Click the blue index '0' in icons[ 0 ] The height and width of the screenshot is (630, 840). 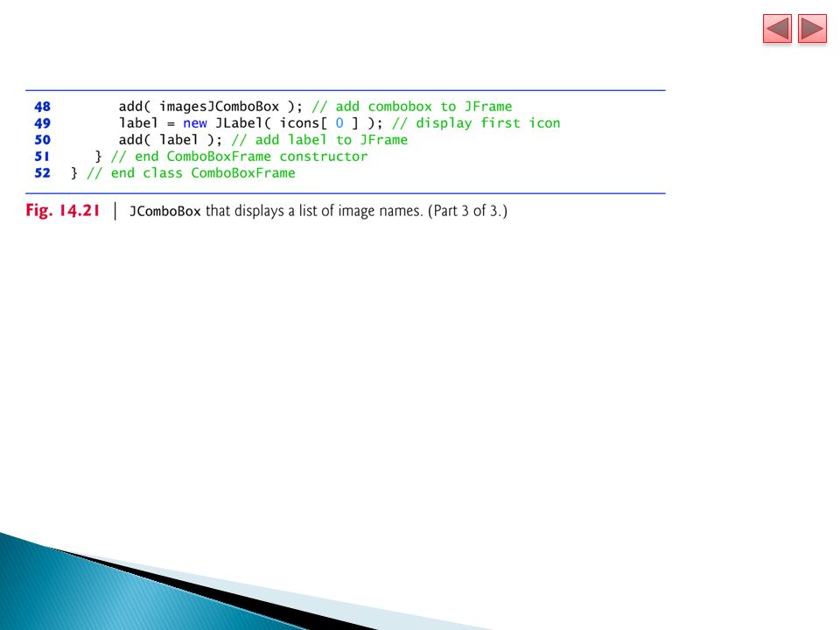pos(339,123)
